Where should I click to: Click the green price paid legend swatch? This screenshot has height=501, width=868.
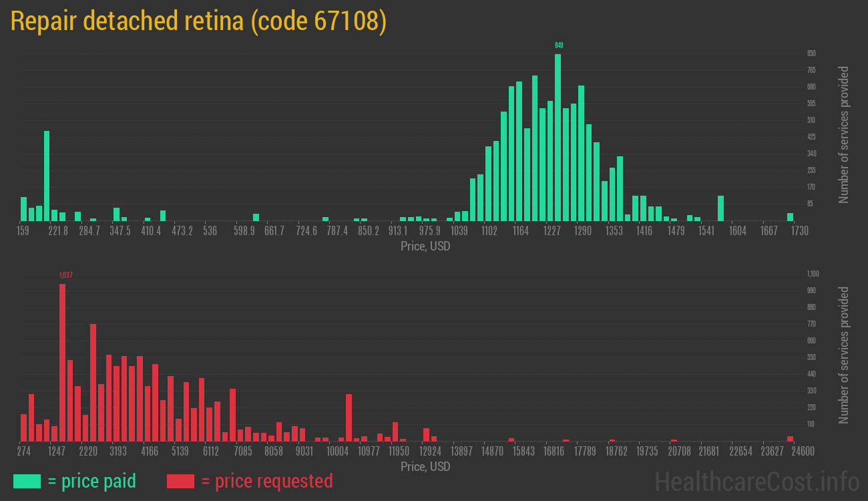coord(27,481)
